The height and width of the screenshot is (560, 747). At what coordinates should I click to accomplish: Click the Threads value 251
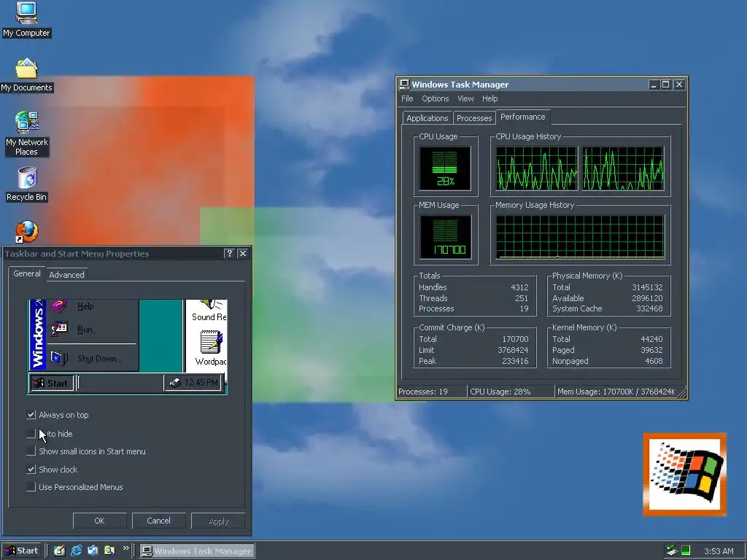point(522,298)
